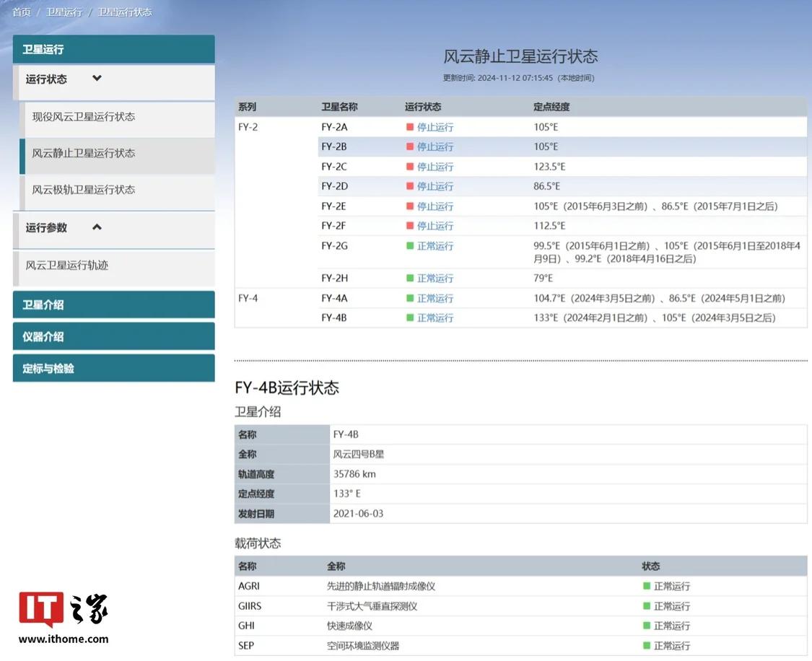Collapse the 运行状态 section chevron
Screen dimensions: 812x661
pos(96,79)
